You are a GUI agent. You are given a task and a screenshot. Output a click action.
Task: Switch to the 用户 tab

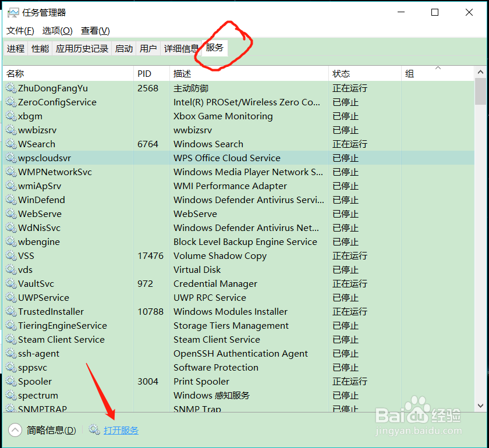tap(148, 48)
